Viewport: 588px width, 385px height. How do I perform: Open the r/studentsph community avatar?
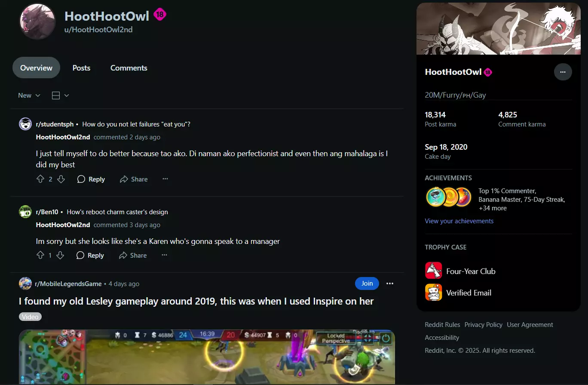point(25,124)
